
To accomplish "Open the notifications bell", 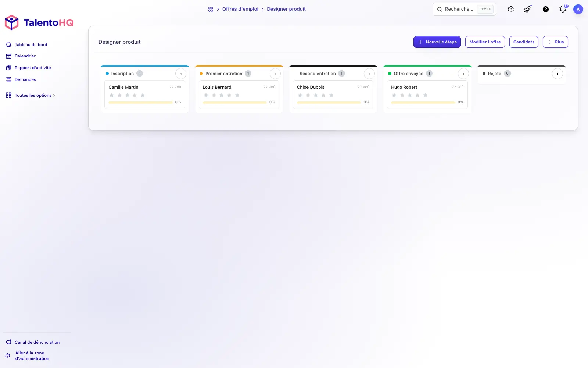I will pos(563,9).
